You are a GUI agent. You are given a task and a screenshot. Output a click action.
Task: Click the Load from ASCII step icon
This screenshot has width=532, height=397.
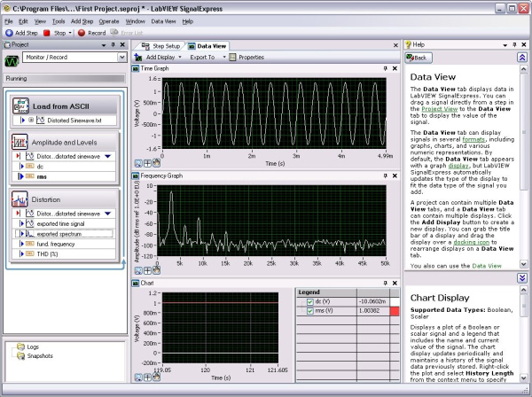(20, 105)
